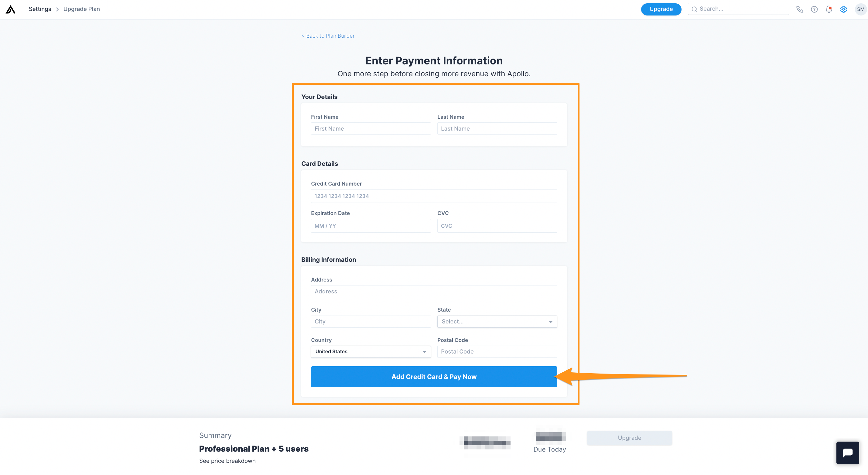Click Add Credit Card & Pay Now button
This screenshot has height=475, width=868.
tap(434, 376)
